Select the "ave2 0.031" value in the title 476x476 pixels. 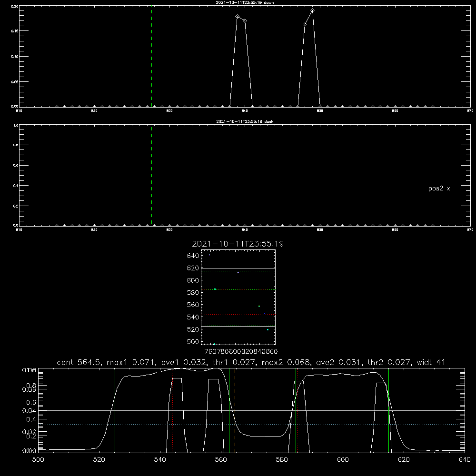click(x=338, y=362)
